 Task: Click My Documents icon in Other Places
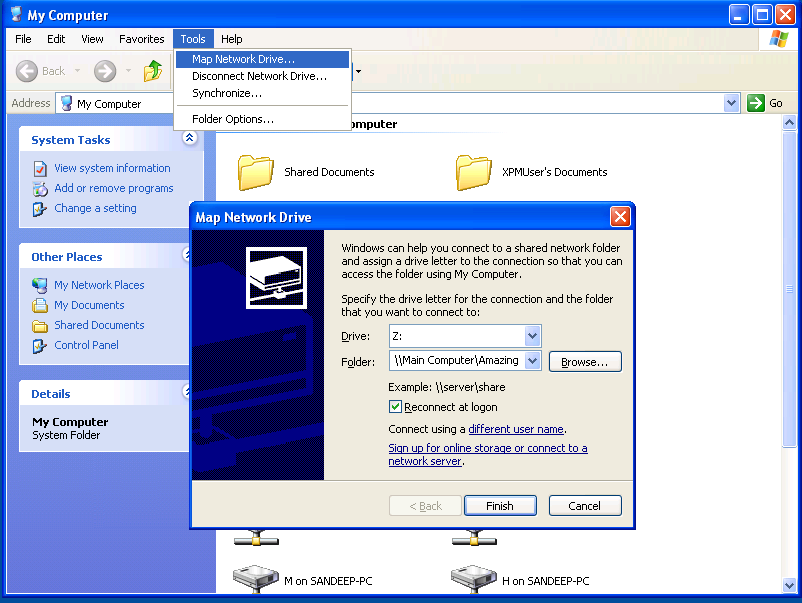point(40,305)
